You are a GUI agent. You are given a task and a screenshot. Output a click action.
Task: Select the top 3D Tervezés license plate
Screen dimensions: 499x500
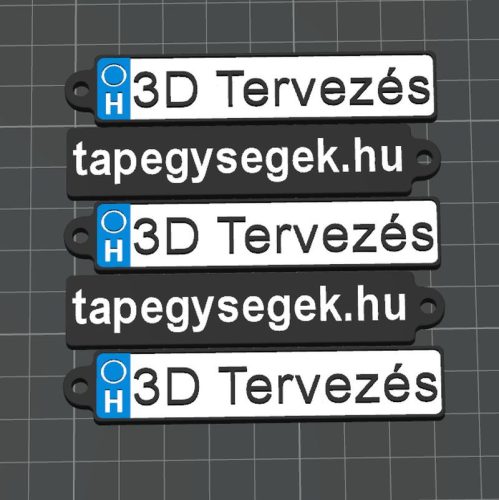250,88
